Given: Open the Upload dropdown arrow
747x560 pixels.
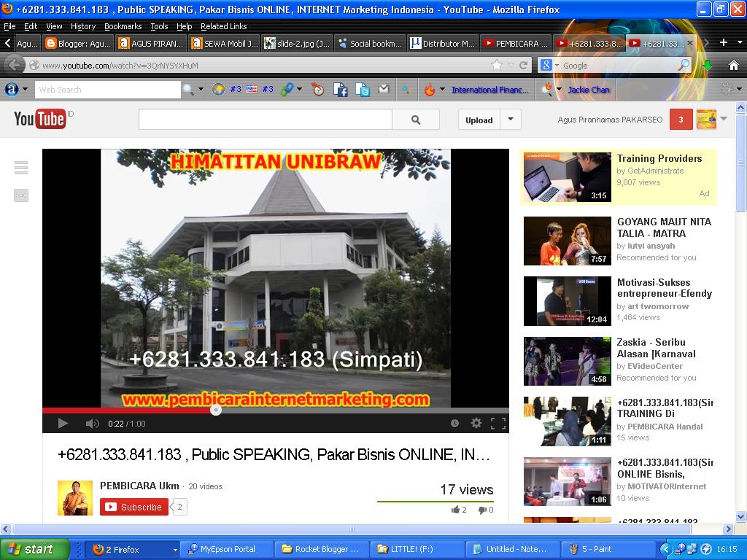Looking at the screenshot, I should [x=511, y=120].
